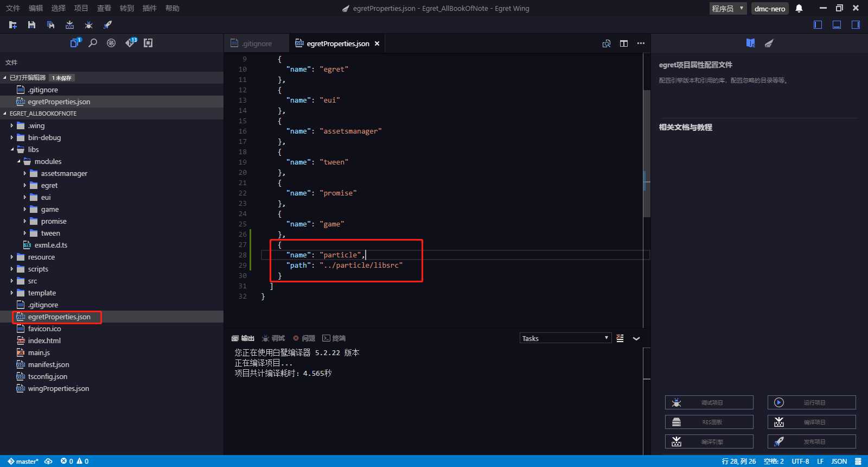
Task: Click the Egret feather icon in right panel
Action: (769, 43)
